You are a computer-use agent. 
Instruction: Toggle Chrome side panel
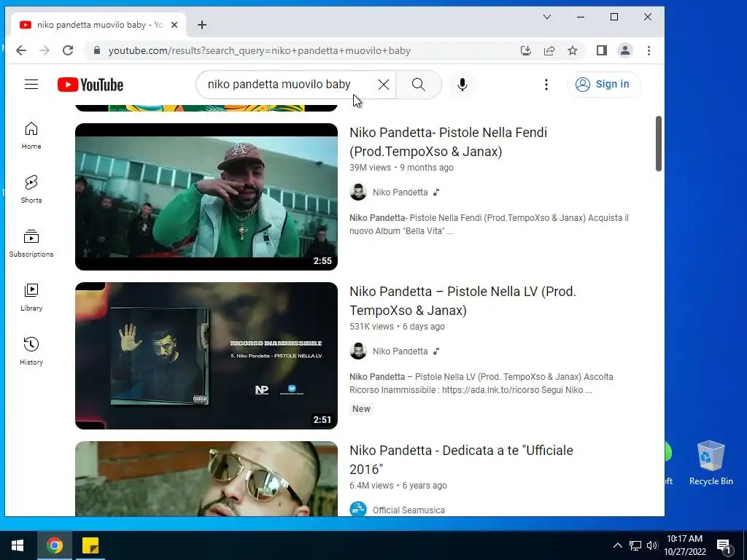point(602,50)
